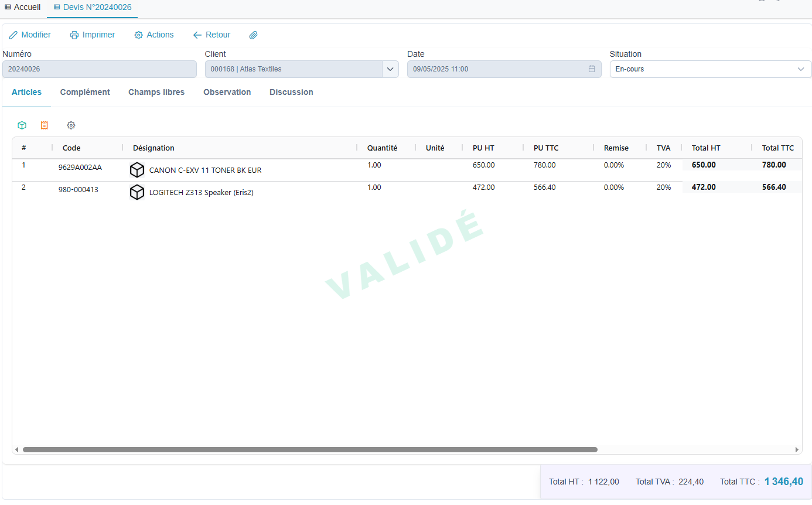Image resolution: width=812 pixels, height=505 pixels.
Task: Click the cube icon beside LOGITECH speaker
Action: click(137, 192)
